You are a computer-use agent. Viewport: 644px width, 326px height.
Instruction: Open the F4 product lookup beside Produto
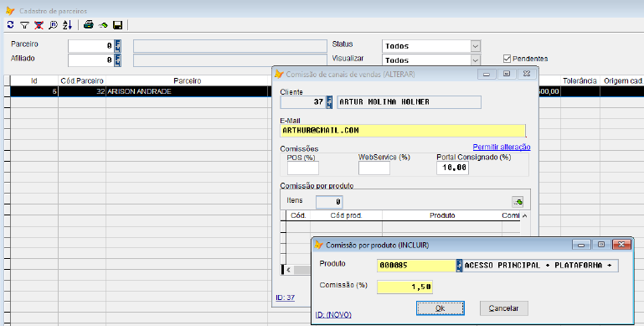click(x=459, y=265)
